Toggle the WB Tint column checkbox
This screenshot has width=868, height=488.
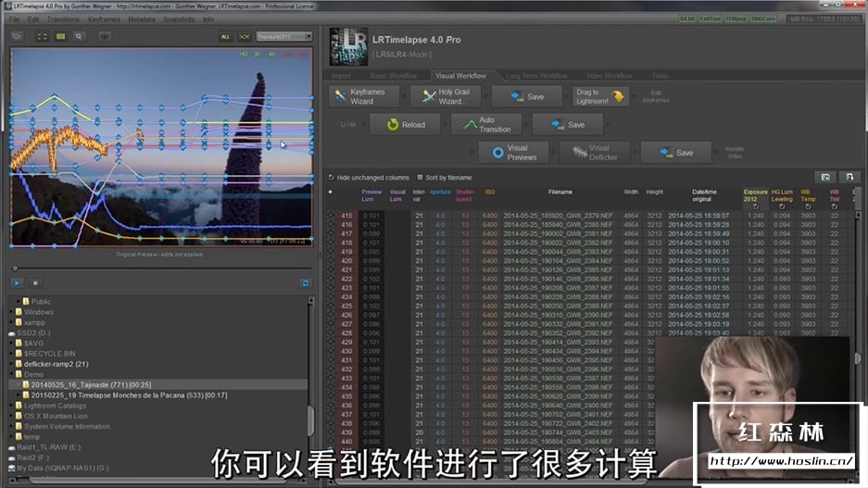(x=835, y=206)
